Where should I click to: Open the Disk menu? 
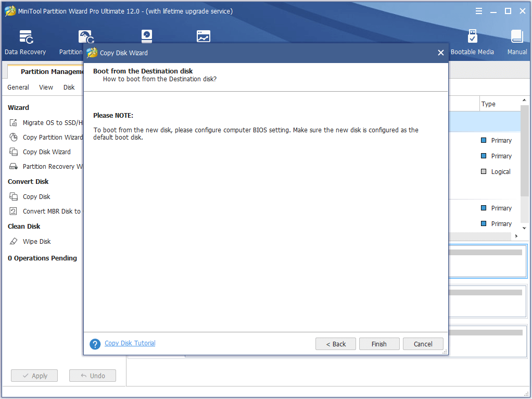[x=69, y=88]
